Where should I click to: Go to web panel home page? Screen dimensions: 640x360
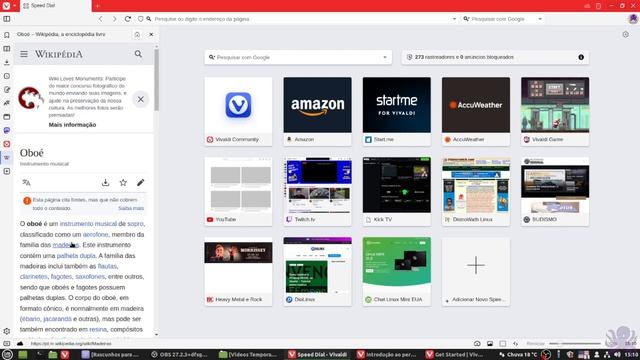point(137,35)
